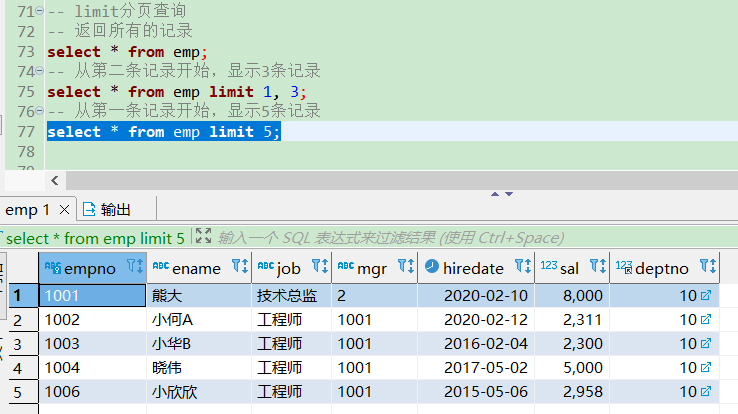Viewport: 738px width, 414px height.
Task: Select cell hiredate 2017-05-02
Action: 476,368
